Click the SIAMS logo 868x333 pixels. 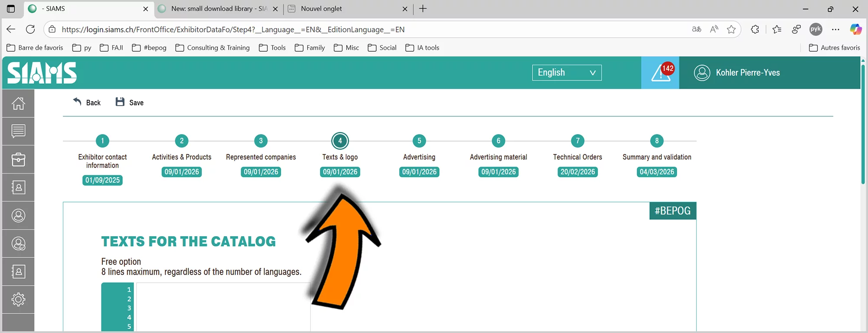coord(42,73)
